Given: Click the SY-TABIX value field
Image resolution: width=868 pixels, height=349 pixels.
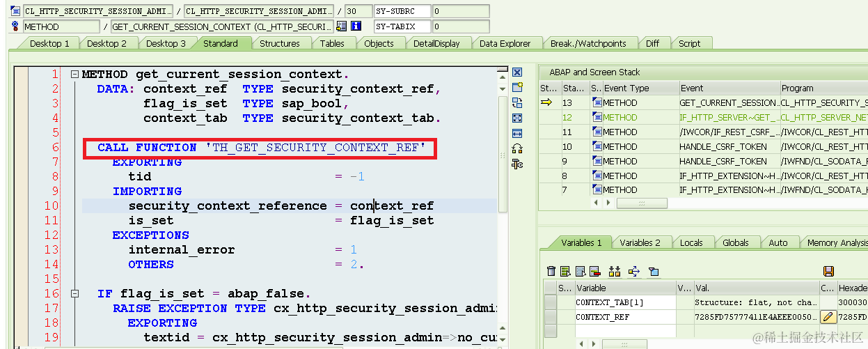Looking at the screenshot, I should tap(460, 26).
